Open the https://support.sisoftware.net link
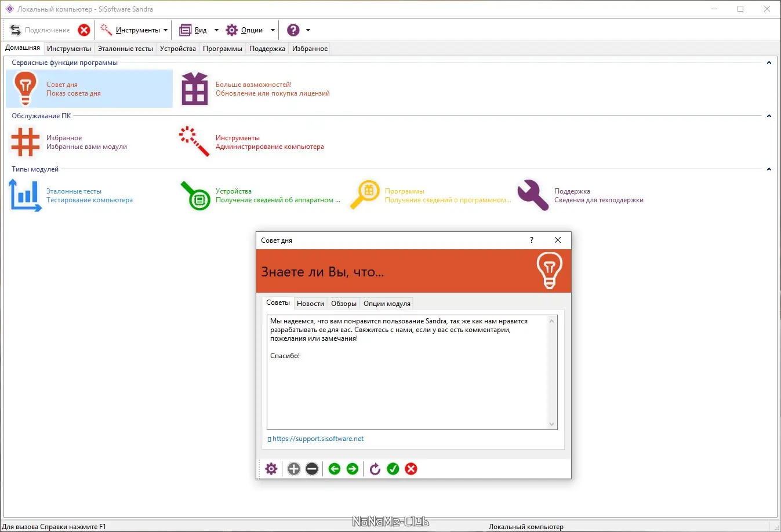The width and height of the screenshot is (781, 532). tap(318, 439)
